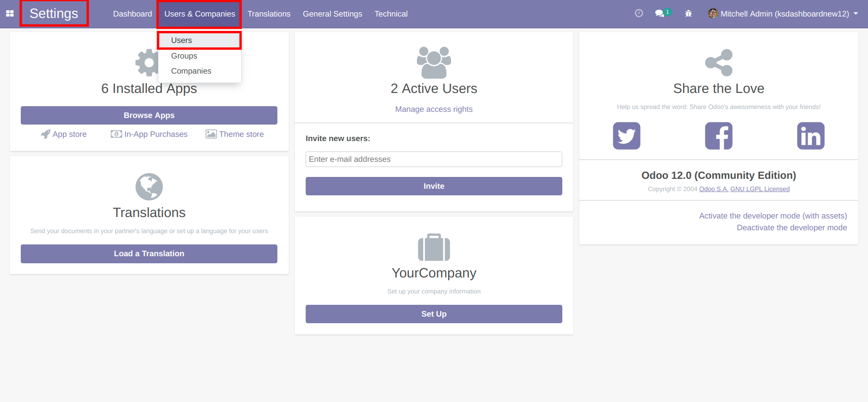The width and height of the screenshot is (868, 402).
Task: Select Companies from the dropdown
Action: tap(191, 71)
